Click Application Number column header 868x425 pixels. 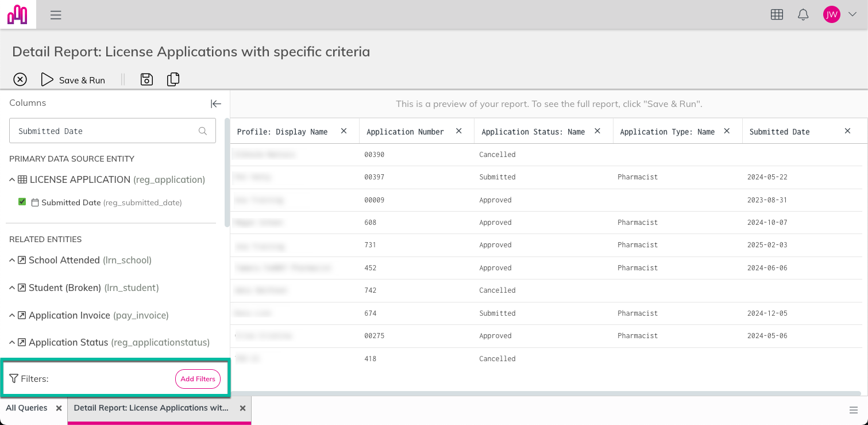pos(405,132)
